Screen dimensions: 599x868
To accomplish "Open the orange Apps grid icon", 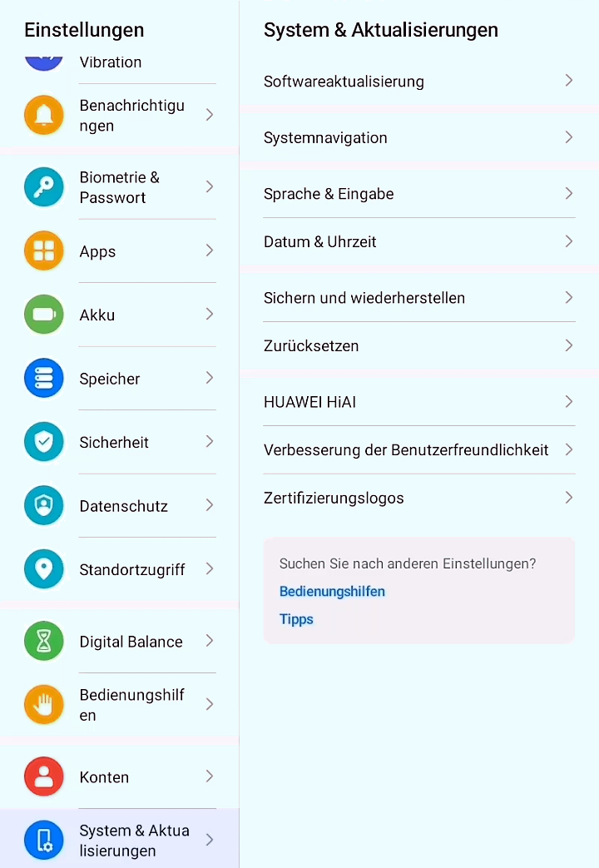I will [44, 250].
